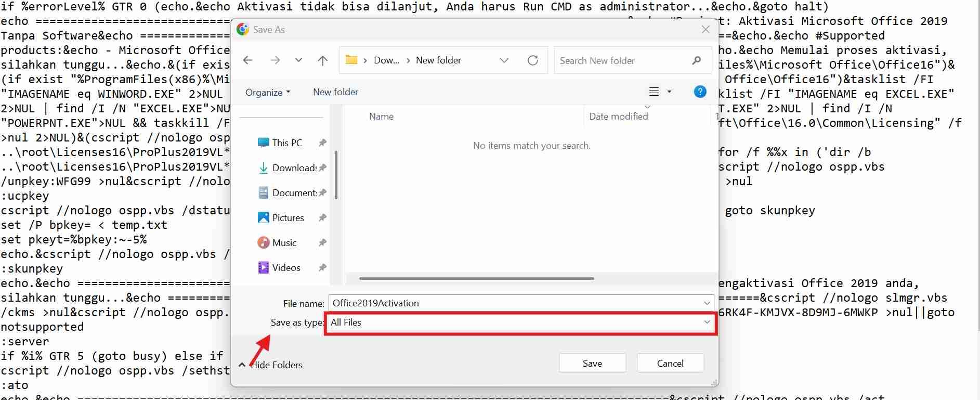980x400 pixels.
Task: Refresh the current folder view
Action: [x=533, y=60]
